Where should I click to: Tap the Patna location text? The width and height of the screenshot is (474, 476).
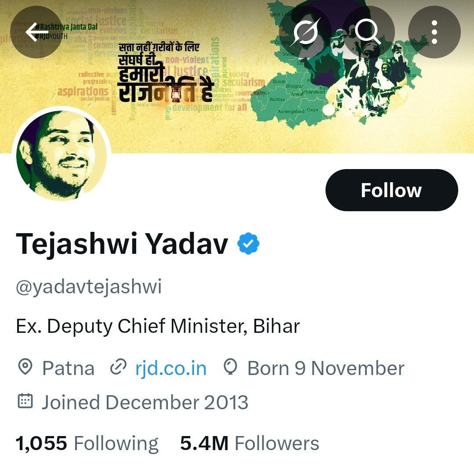pyautogui.click(x=69, y=368)
